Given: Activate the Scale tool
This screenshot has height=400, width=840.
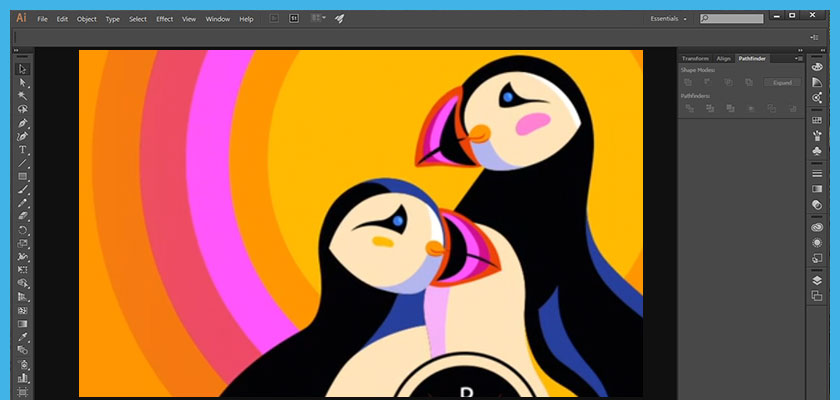Looking at the screenshot, I should pos(22,244).
